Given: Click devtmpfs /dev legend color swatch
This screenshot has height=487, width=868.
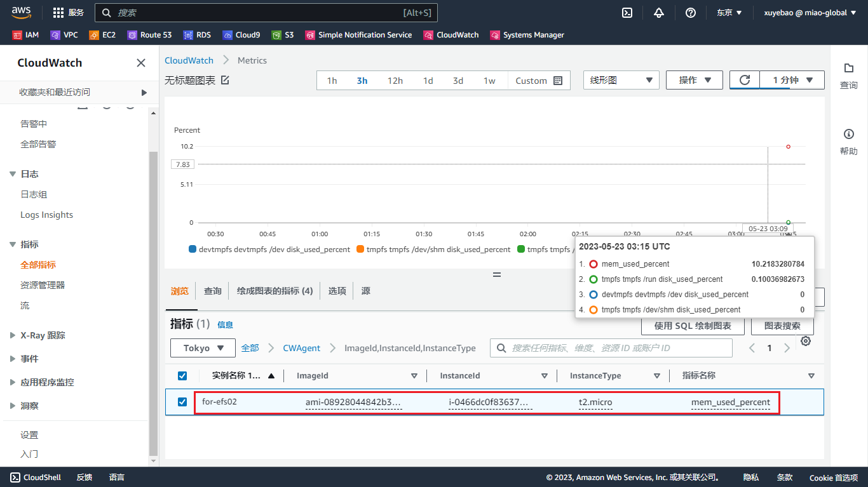Looking at the screenshot, I should point(193,250).
